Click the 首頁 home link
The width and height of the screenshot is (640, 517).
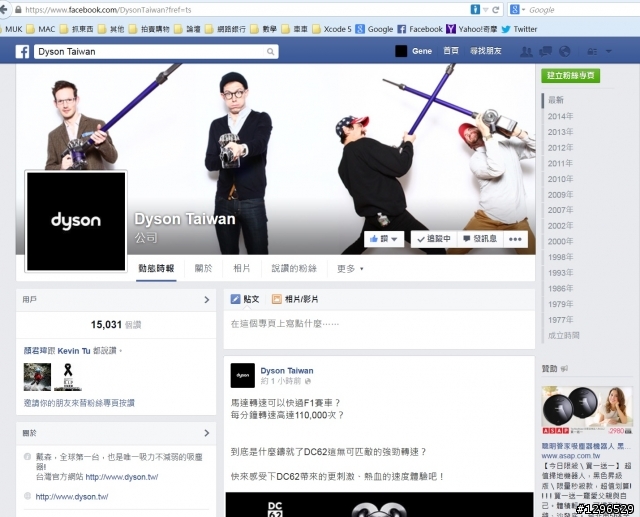click(x=451, y=51)
